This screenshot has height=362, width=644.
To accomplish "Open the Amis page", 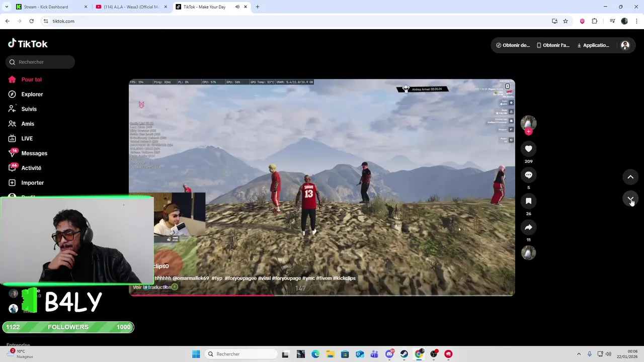I will click(21, 124).
